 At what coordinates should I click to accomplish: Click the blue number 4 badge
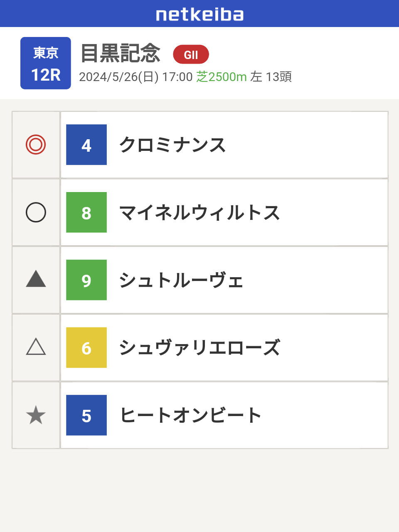(x=86, y=145)
